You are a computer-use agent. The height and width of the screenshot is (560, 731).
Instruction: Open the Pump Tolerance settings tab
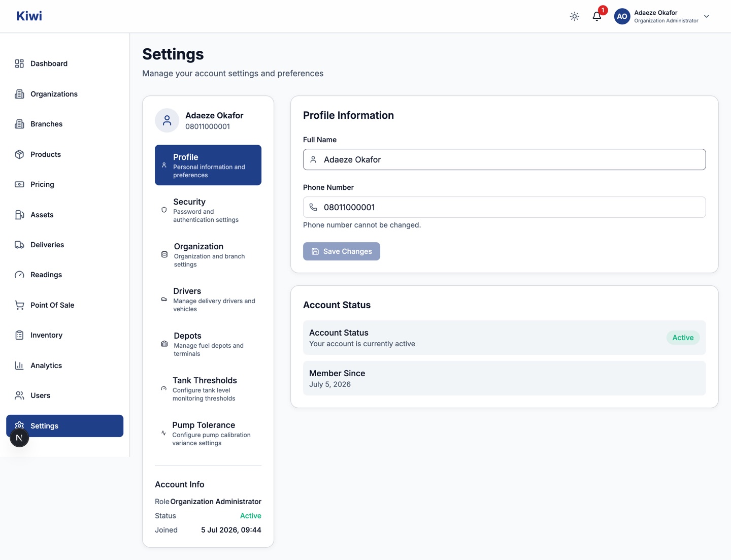(208, 433)
